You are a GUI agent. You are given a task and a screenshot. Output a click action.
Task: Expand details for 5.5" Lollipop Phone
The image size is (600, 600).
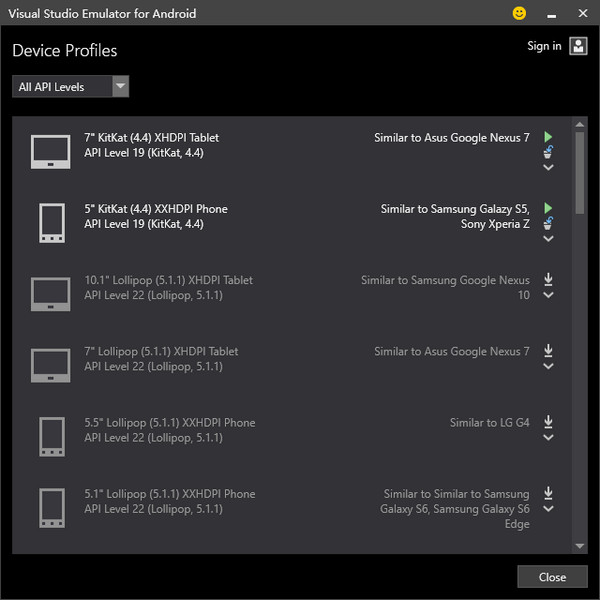point(548,437)
